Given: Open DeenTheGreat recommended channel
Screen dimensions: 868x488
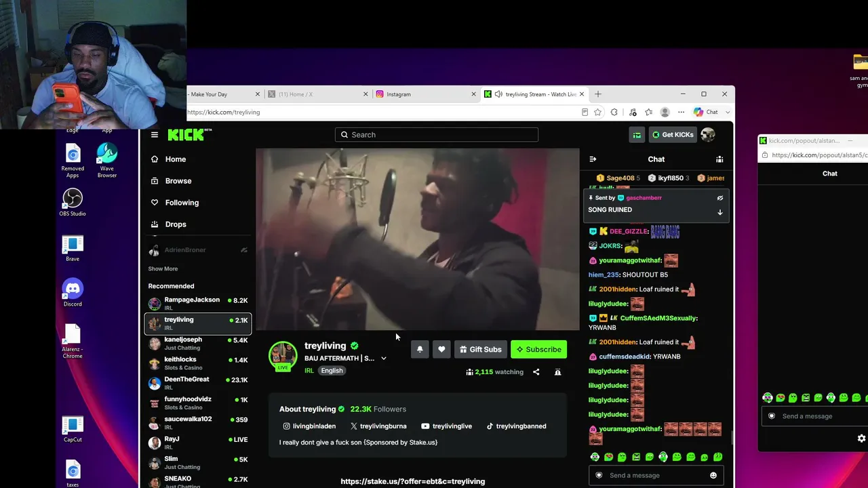Looking at the screenshot, I should (x=198, y=383).
